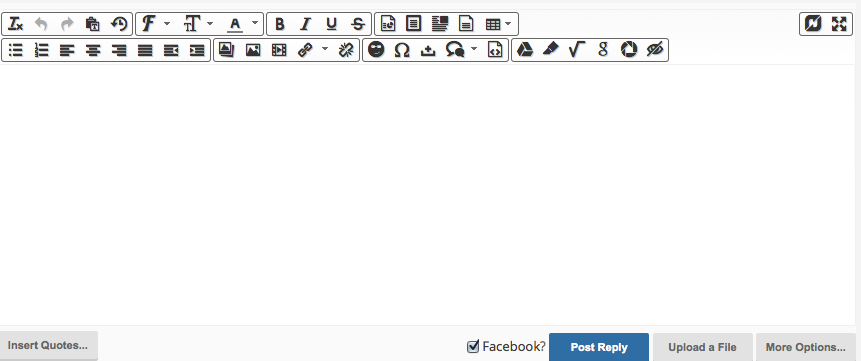Image resolution: width=861 pixels, height=361 pixels.
Task: Open the Font Family dropdown
Action: click(x=155, y=24)
